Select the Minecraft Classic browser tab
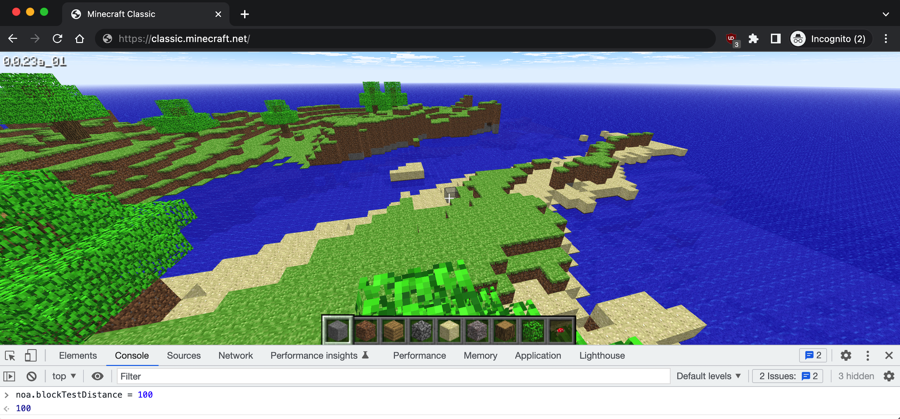Screen dimensions: 900x419 [145, 14]
